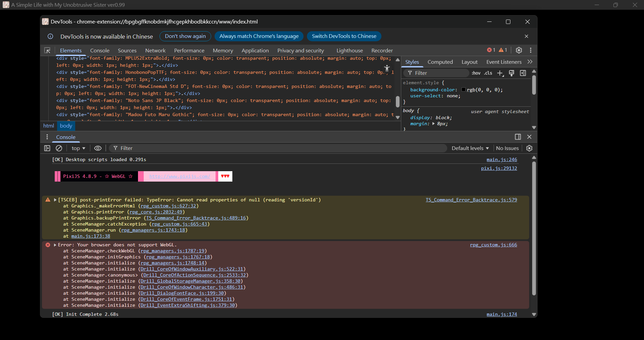Add new style rule plus icon

(500, 73)
